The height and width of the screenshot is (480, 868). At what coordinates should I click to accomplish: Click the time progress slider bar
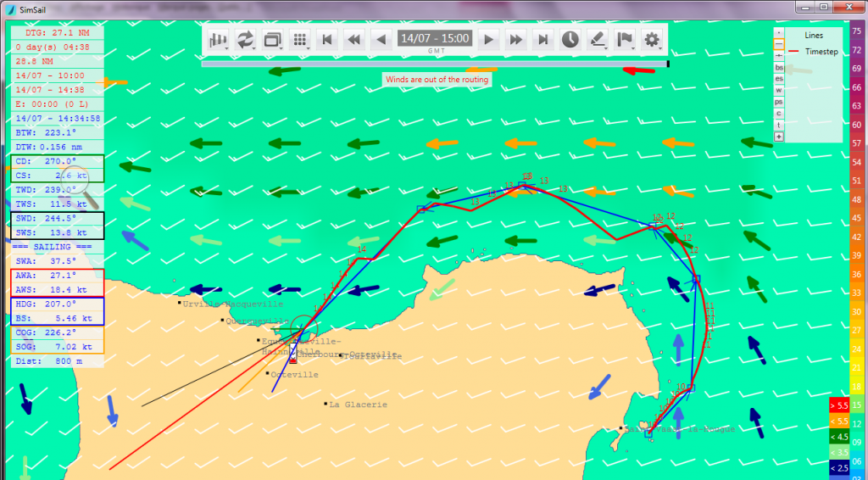pyautogui.click(x=435, y=64)
